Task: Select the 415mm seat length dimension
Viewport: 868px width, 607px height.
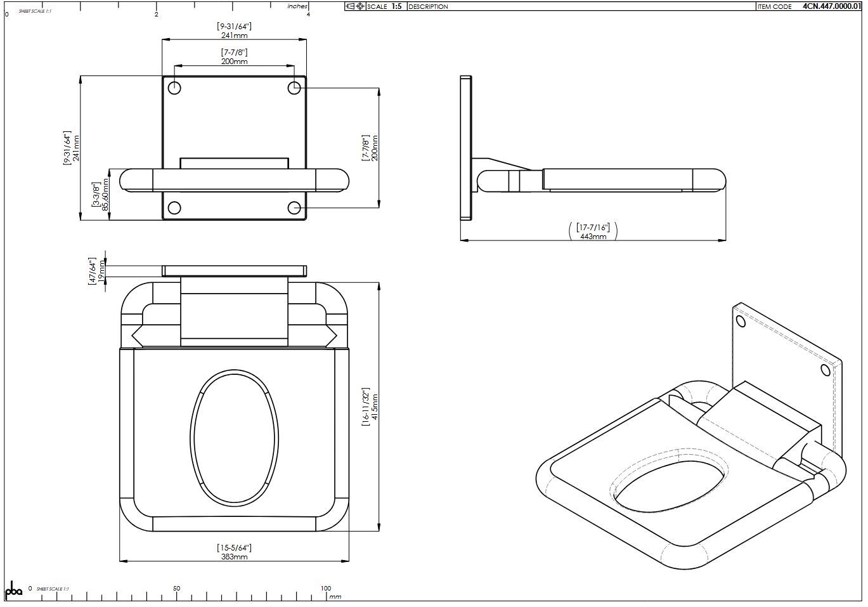Action: tap(375, 406)
